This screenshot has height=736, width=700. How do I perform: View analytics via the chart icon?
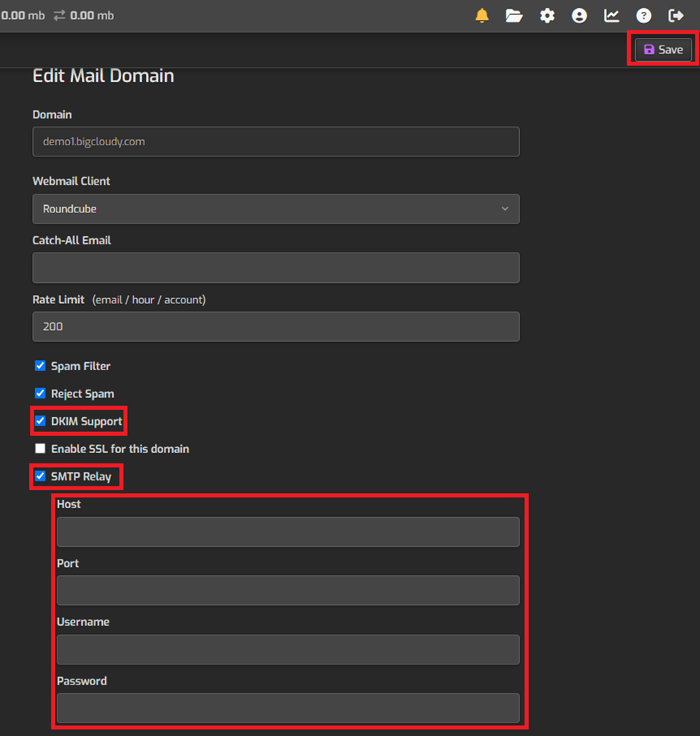coord(611,15)
